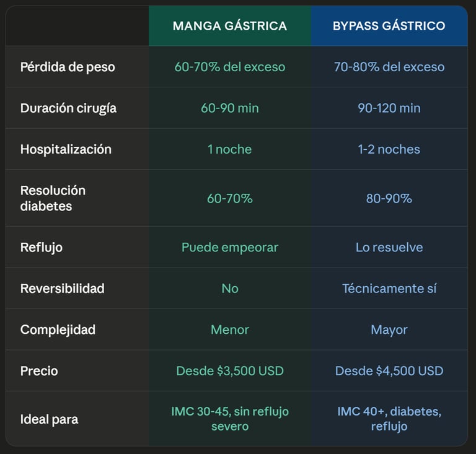Select the Ideal para row label
This screenshot has height=454, width=476.
[49, 419]
